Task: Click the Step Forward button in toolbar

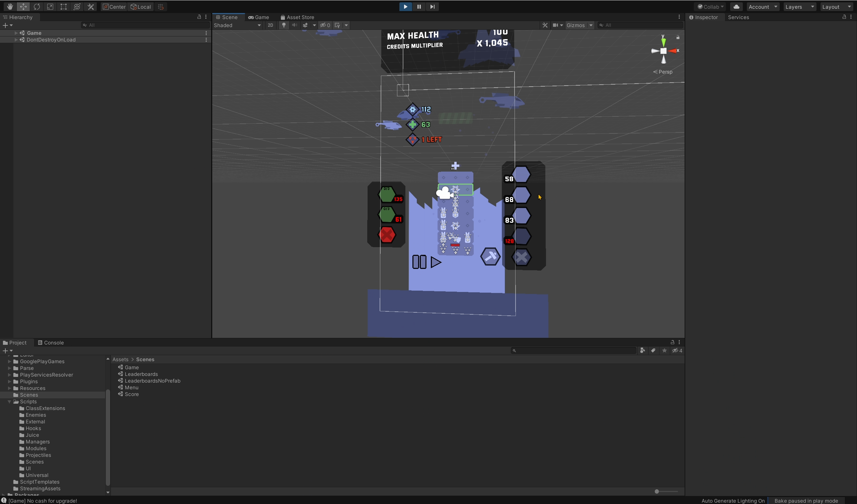Action: coord(432,6)
